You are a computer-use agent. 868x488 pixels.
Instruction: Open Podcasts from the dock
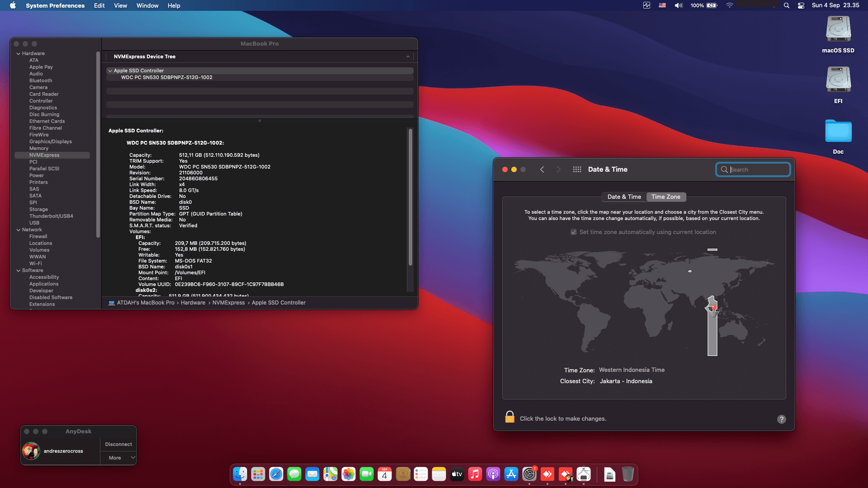[493, 474]
